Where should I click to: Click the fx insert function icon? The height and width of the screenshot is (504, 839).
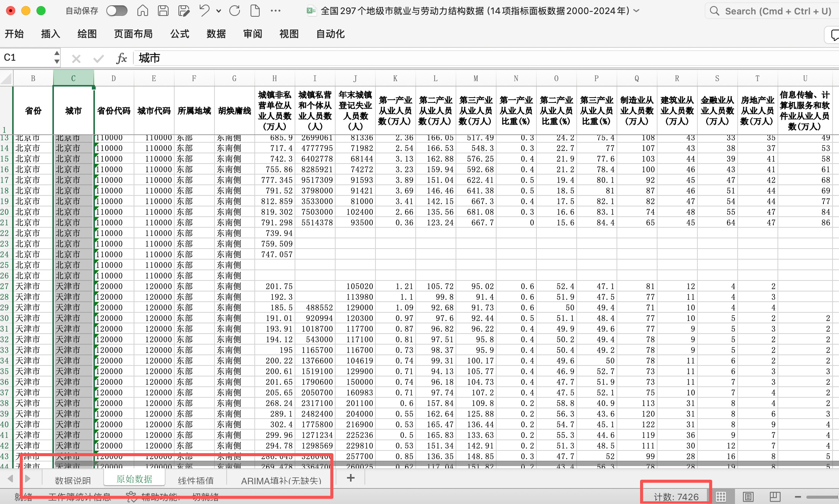121,58
